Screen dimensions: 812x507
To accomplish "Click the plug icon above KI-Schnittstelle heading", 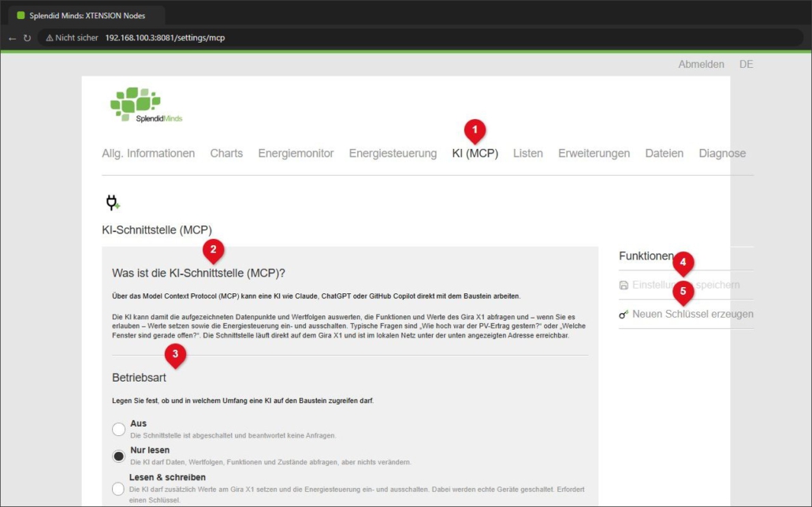I will 113,203.
